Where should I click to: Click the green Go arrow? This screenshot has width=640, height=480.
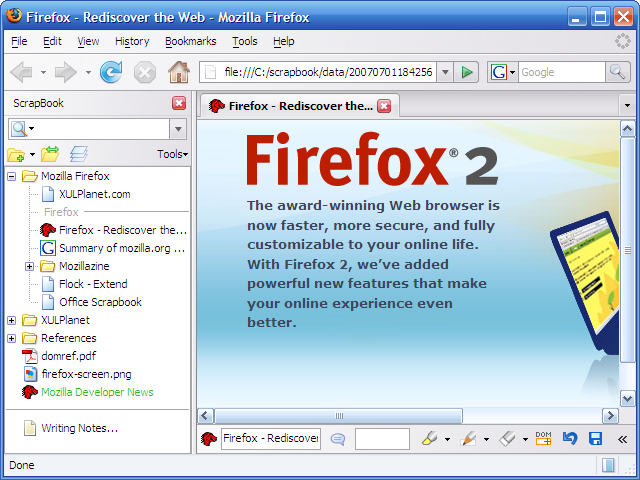point(467,72)
